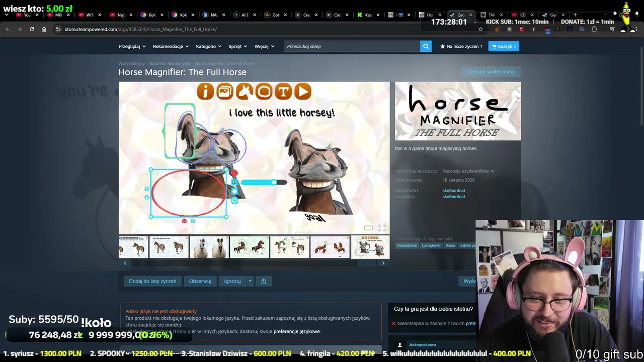Enter fullscreen for the screenshot viewer
644x362 pixels.
pyautogui.click(x=382, y=228)
